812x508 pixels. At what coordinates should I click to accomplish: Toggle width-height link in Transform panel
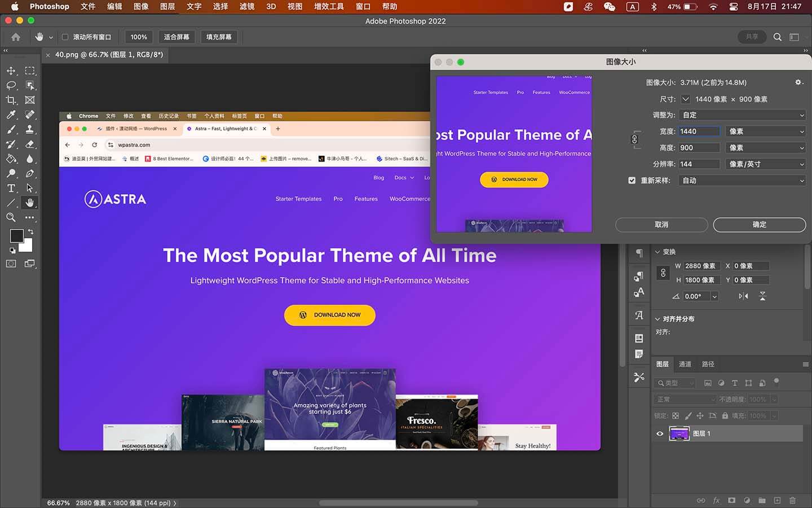(663, 273)
